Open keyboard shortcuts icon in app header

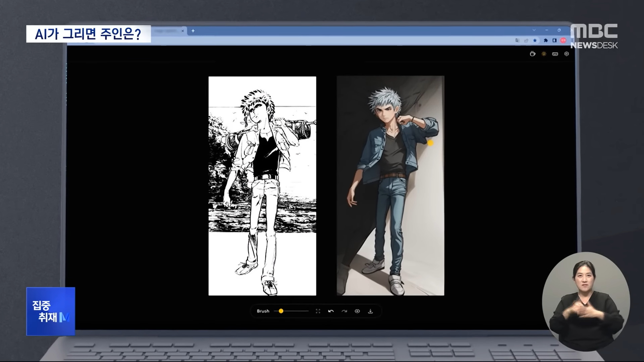click(555, 54)
